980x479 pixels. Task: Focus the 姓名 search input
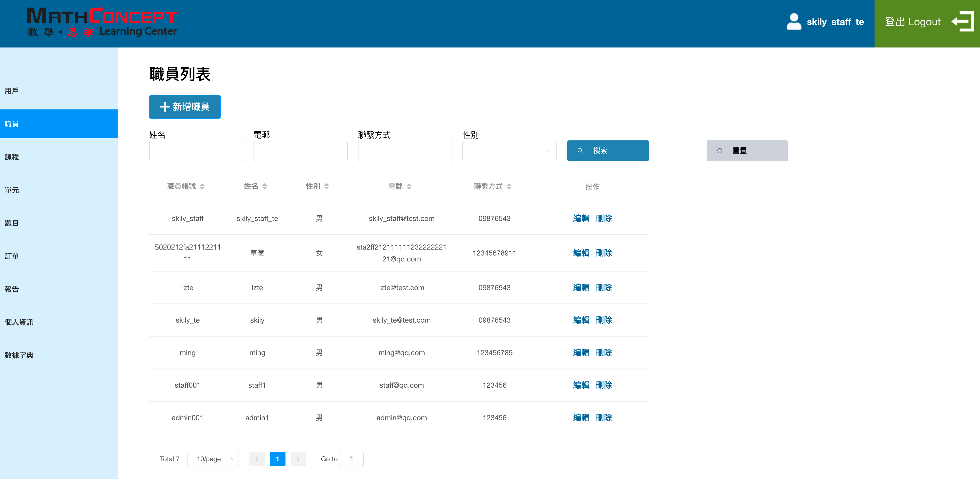click(196, 151)
